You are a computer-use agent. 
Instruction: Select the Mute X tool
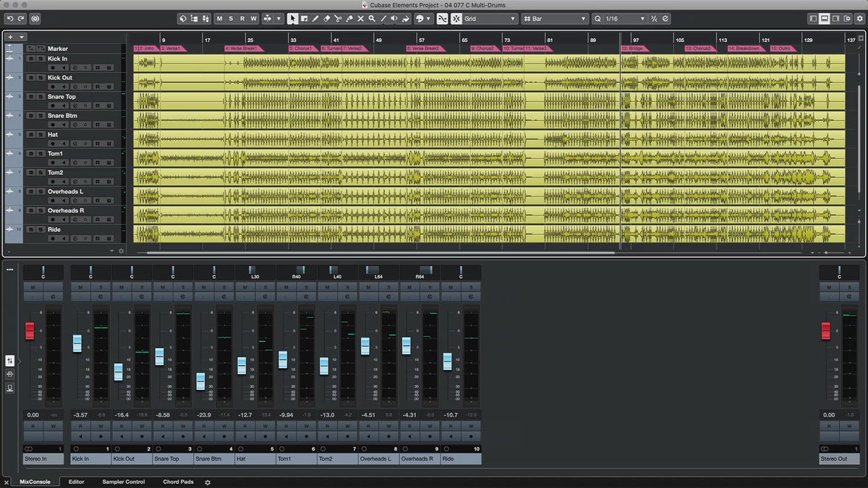pos(360,19)
